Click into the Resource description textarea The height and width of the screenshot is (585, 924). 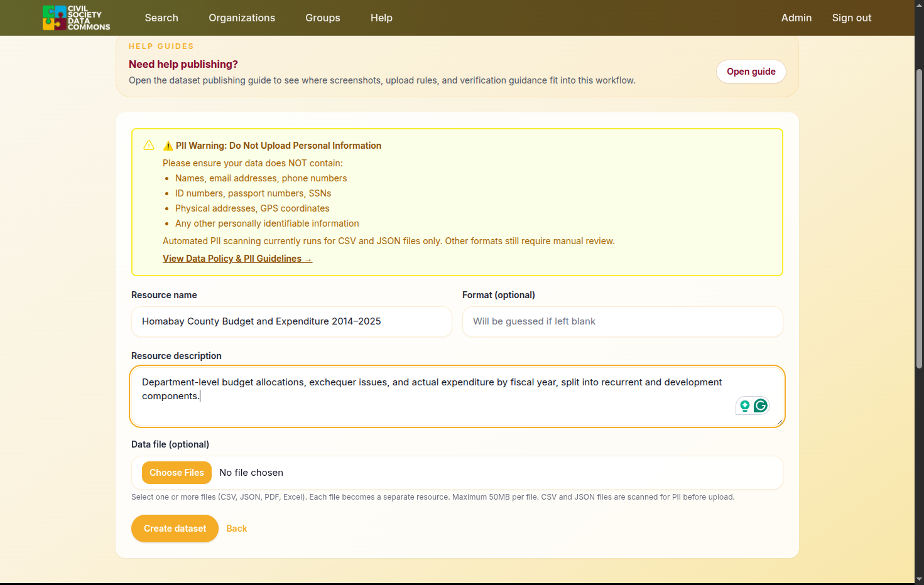(457, 397)
